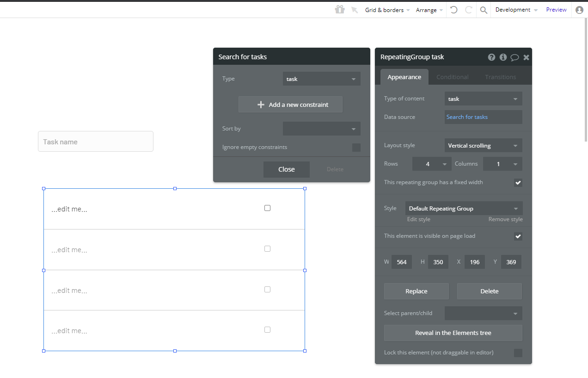
Task: Click the undo arrow icon
Action: (454, 10)
